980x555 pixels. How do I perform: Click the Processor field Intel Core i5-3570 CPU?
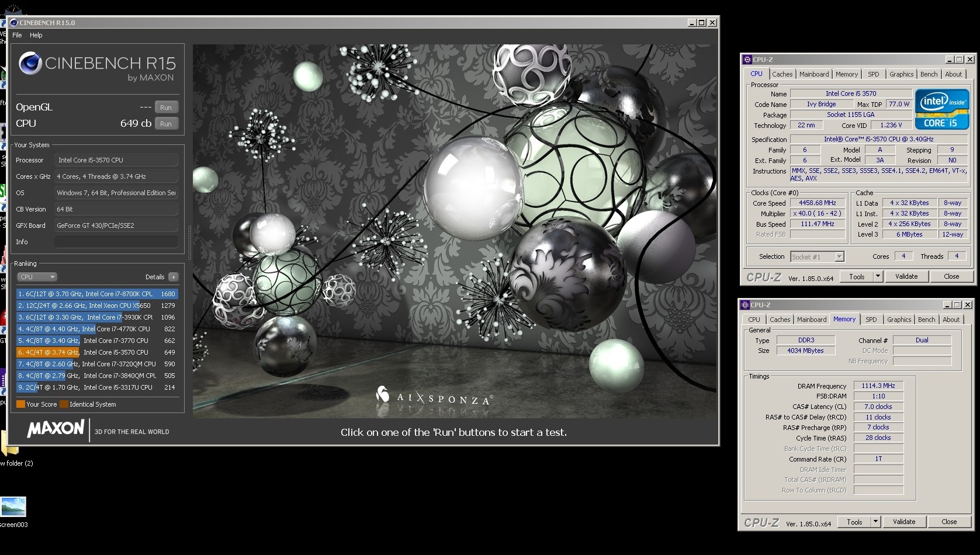[x=116, y=160]
